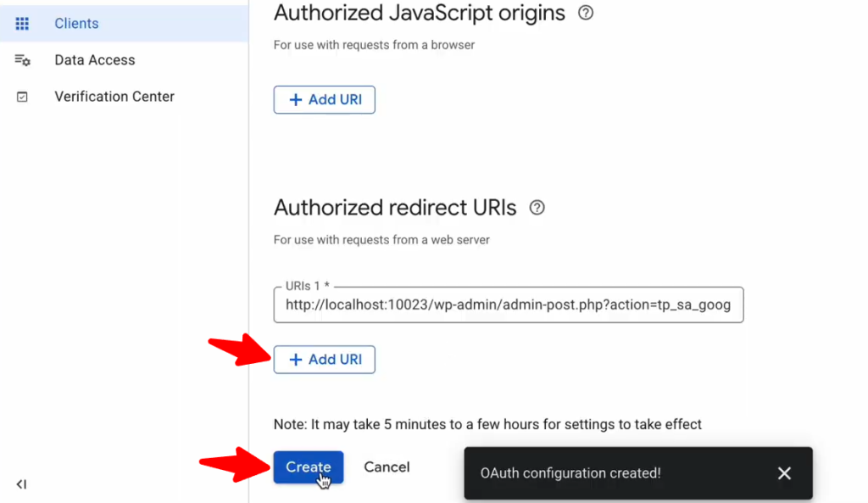Focus the URIs 1 text field
The width and height of the screenshot is (868, 503).
(508, 305)
